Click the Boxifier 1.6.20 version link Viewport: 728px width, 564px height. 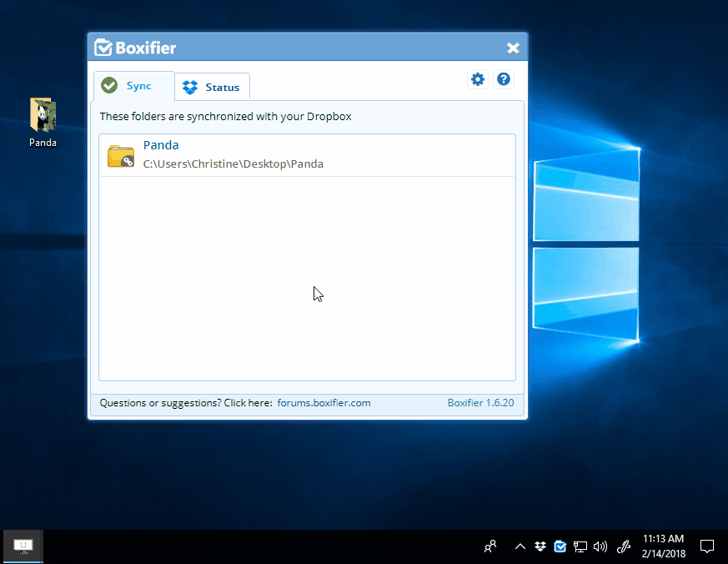(480, 403)
